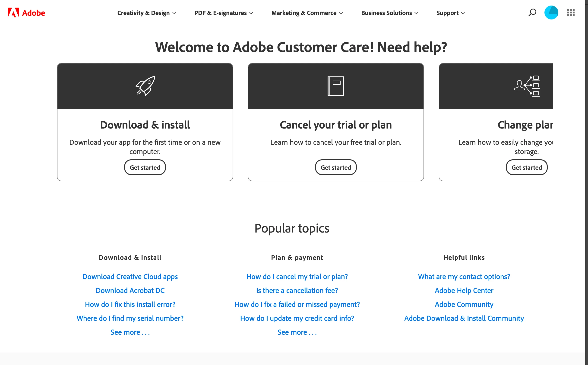Click the rocket icon on Download card
Viewport: 588px width, 365px height.
click(145, 86)
